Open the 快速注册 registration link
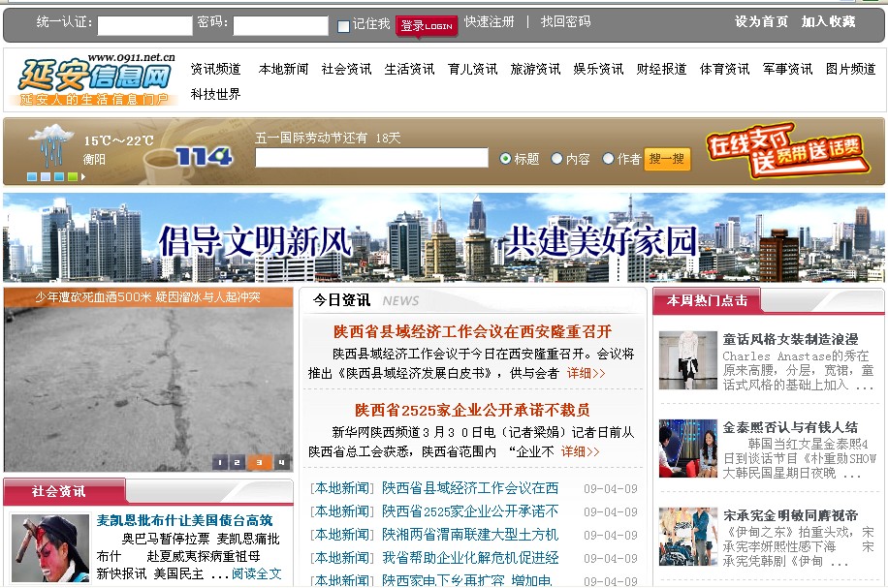Viewport: 888px width, 588px height. point(490,21)
